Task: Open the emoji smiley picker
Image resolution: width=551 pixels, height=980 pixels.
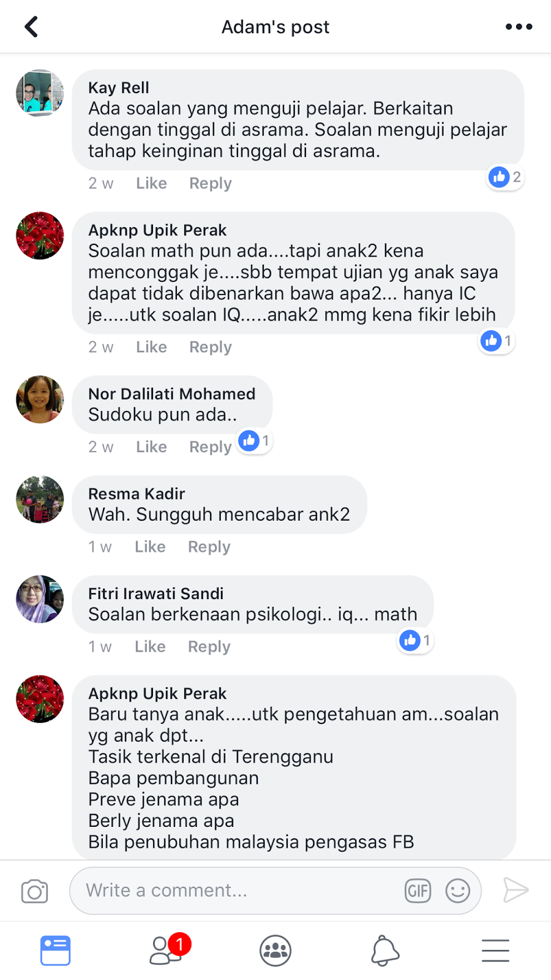Action: tap(458, 891)
